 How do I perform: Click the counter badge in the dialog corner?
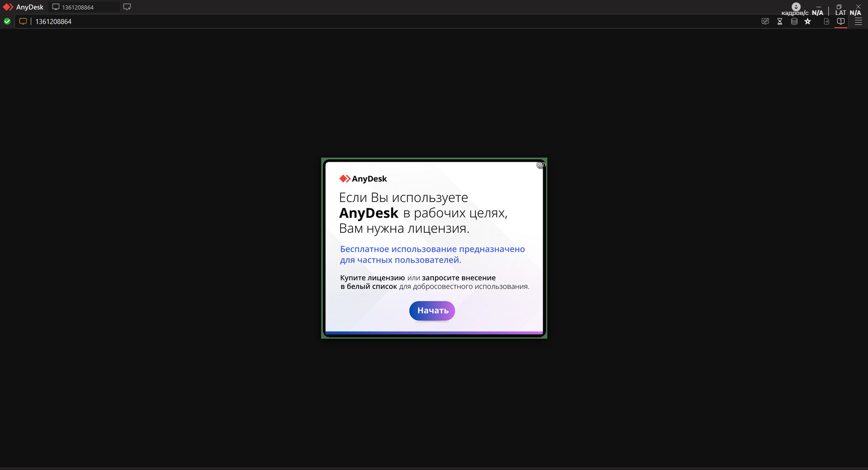(541, 165)
